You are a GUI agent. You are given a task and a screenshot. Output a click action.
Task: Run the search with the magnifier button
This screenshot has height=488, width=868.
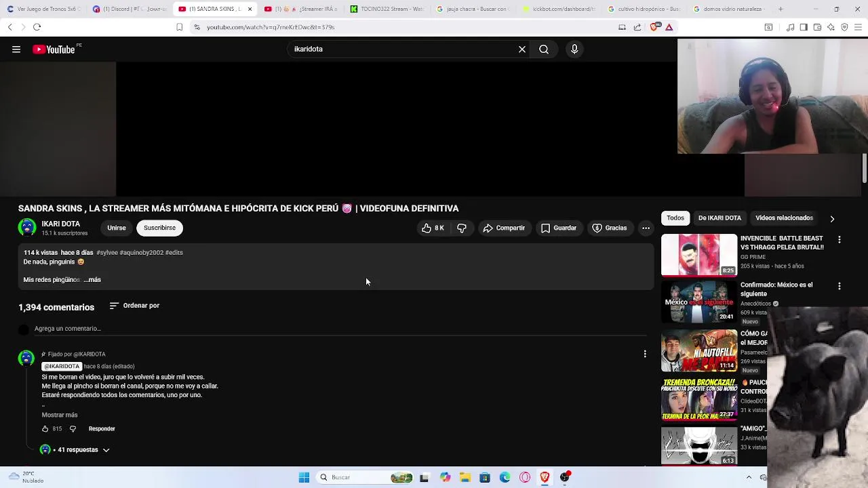pos(544,49)
